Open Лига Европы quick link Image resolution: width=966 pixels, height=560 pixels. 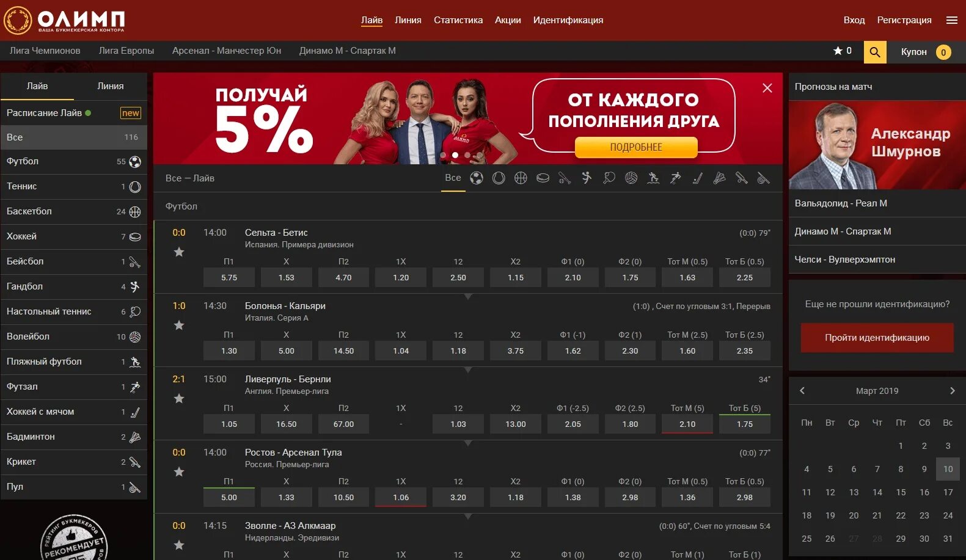[126, 51]
